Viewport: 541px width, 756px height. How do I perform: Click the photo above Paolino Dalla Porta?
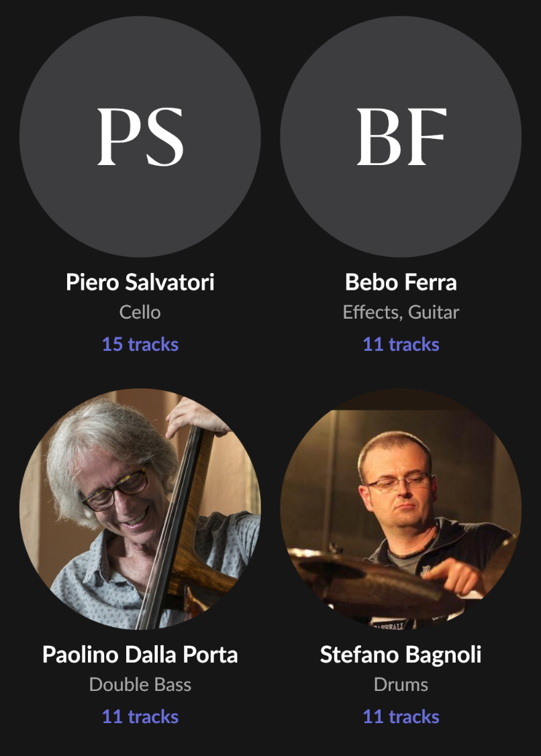point(140,508)
